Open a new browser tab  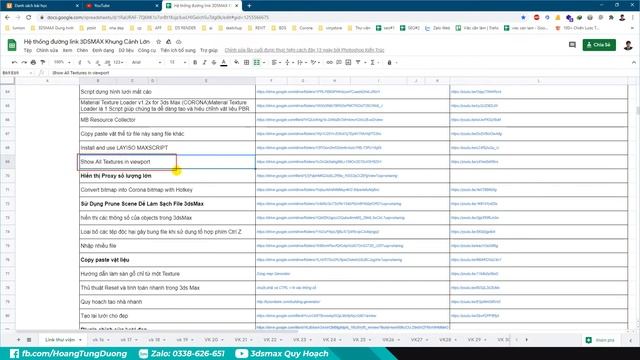[x=249, y=6]
